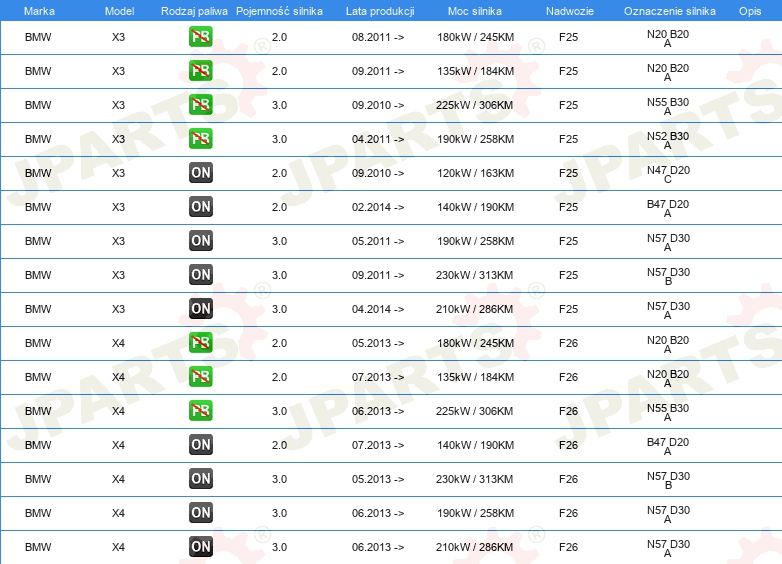Click the 05.2011 production date cell
The image size is (782, 564).
(378, 241)
